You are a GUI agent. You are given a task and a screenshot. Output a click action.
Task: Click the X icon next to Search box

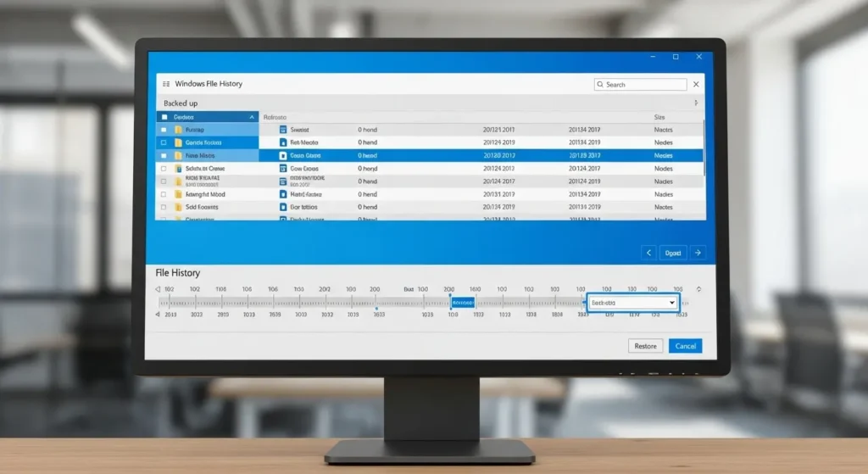696,84
